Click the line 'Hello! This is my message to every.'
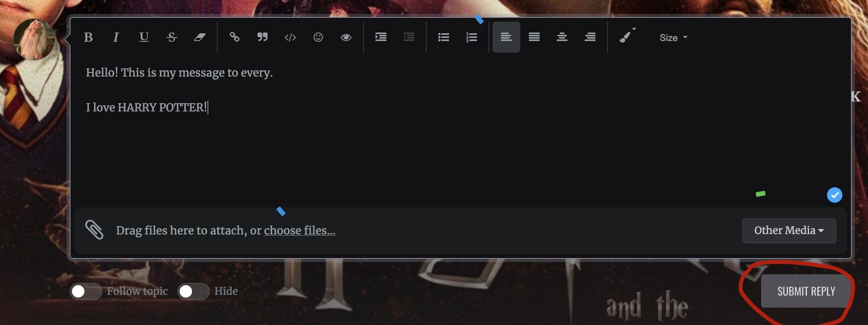Screen dimensions: 868x325 179,73
